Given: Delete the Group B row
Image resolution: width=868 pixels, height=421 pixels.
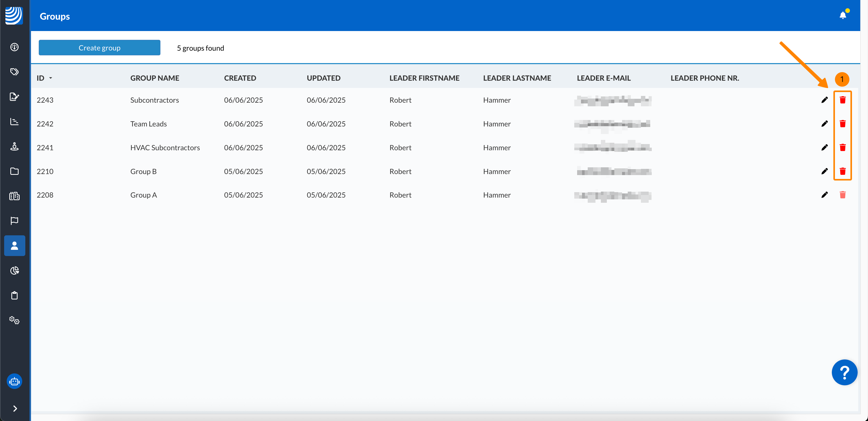Looking at the screenshot, I should tap(842, 171).
